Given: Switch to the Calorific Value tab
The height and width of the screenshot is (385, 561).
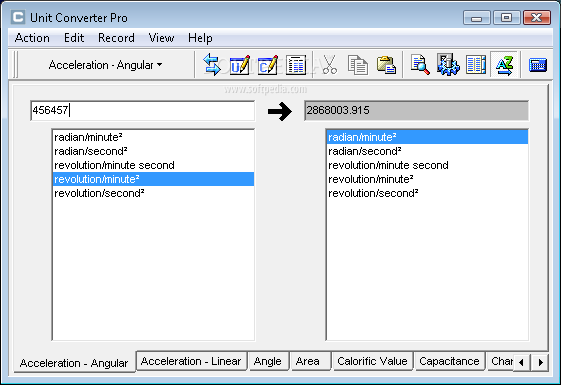Looking at the screenshot, I should 372,361.
